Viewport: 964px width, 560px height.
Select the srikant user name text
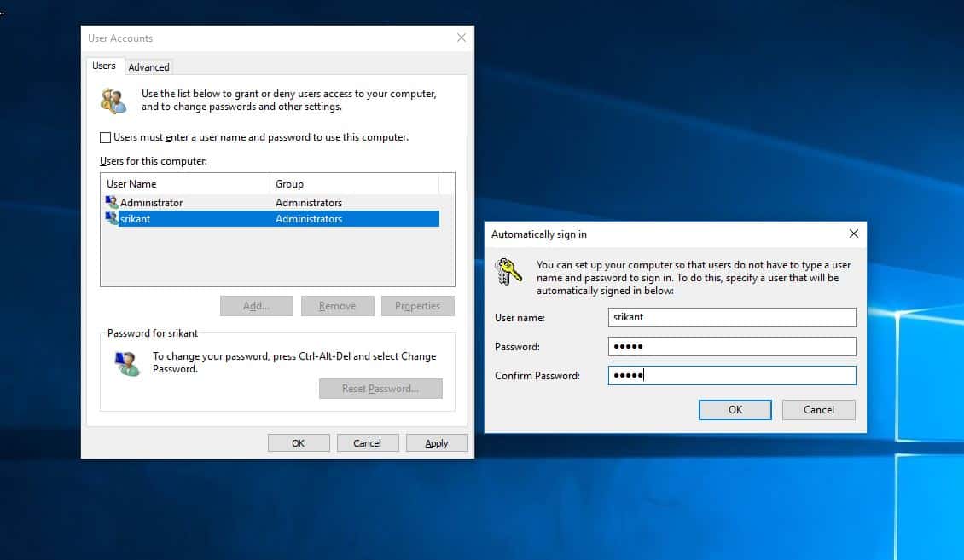coord(135,218)
